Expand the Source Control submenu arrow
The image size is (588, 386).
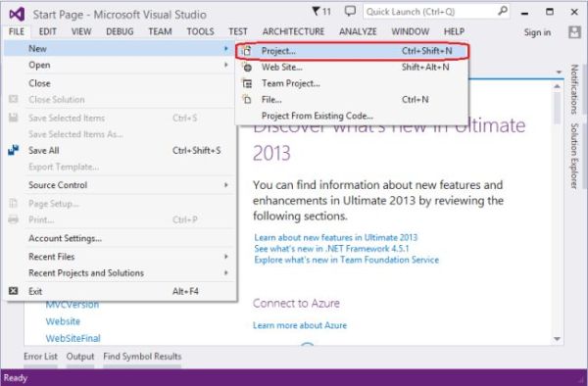click(x=225, y=185)
